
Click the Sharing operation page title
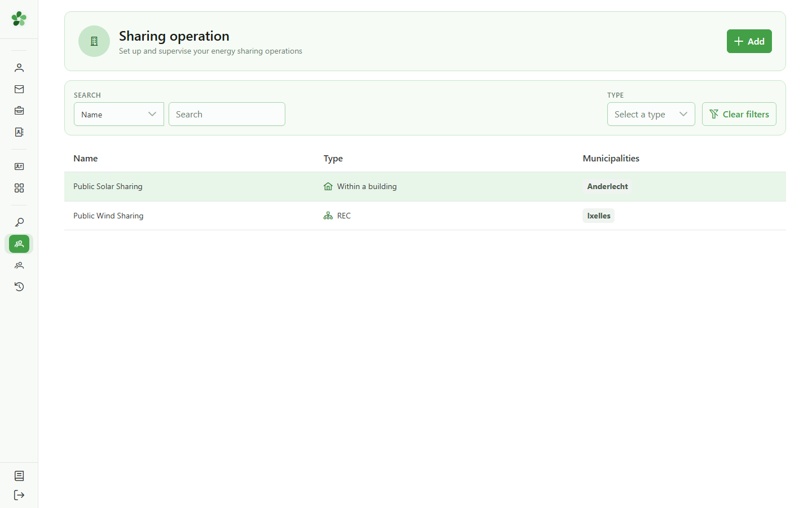coord(174,36)
